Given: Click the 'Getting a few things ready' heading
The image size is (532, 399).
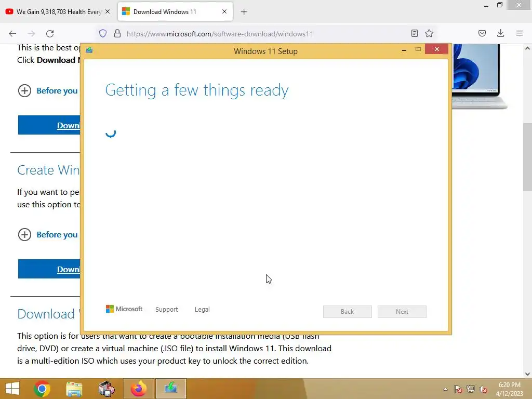Looking at the screenshot, I should (x=197, y=90).
